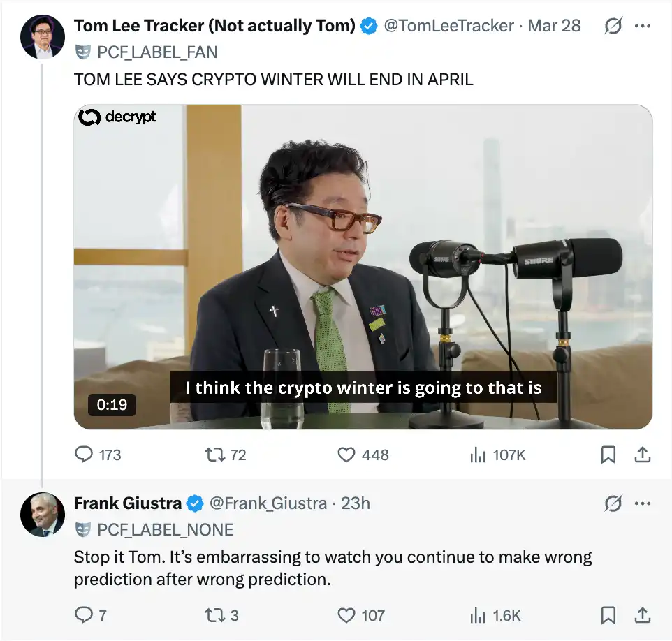Play the decrypt crypto winter video
Image resolution: width=672 pixels, height=641 pixels.
(x=363, y=267)
